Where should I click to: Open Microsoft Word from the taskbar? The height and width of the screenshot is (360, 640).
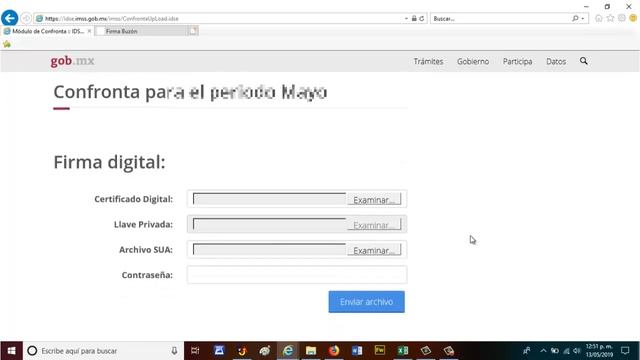coord(357,351)
